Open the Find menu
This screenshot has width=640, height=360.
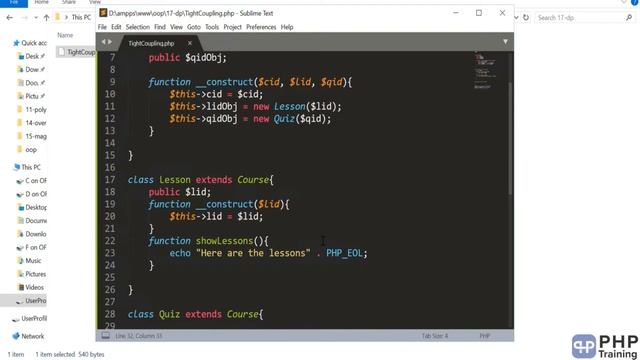pyautogui.click(x=160, y=27)
